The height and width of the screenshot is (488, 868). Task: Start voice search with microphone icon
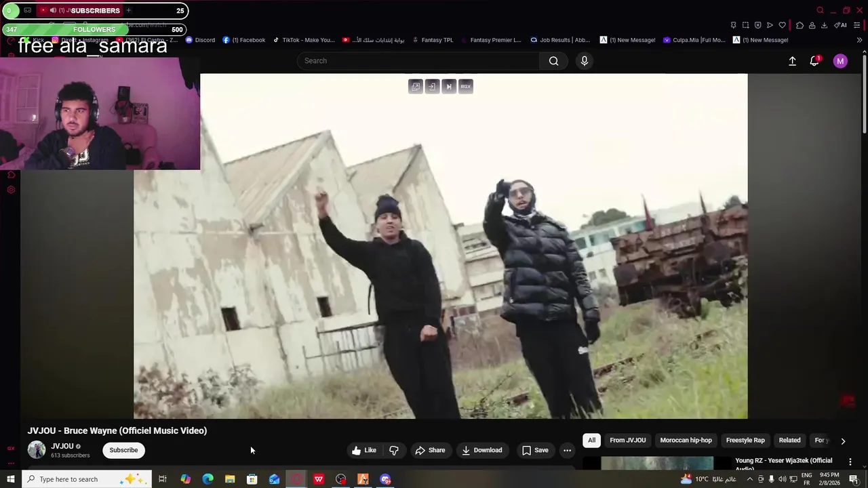[585, 61]
